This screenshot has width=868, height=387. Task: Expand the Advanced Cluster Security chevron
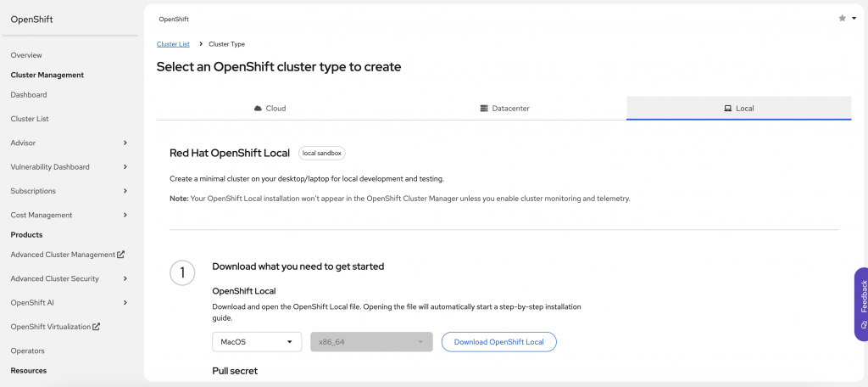(x=125, y=278)
